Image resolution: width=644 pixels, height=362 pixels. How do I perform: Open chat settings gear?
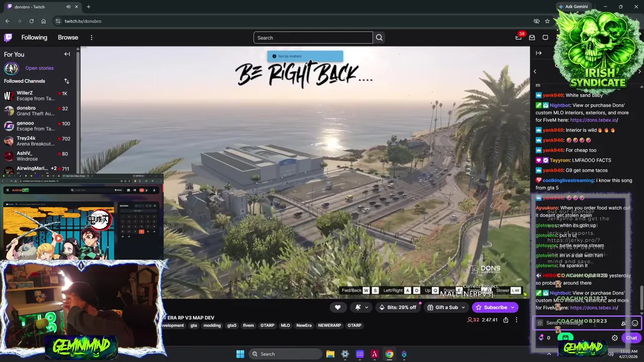[x=615, y=338]
